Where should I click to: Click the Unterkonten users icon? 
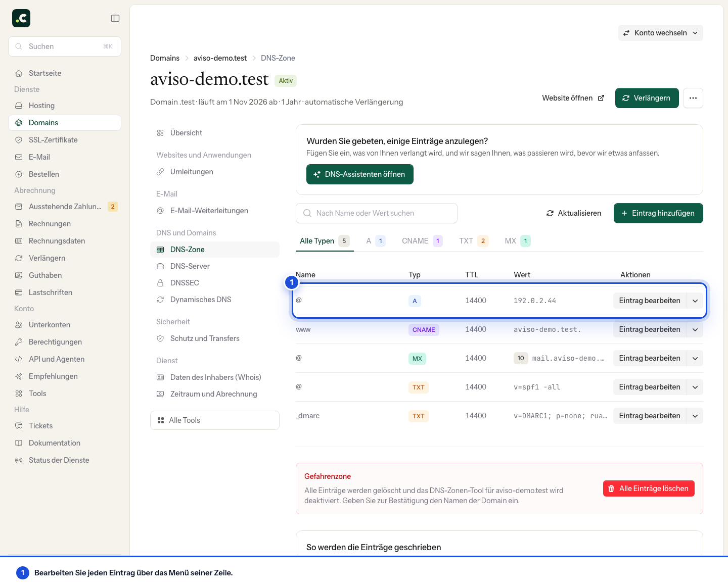point(19,325)
